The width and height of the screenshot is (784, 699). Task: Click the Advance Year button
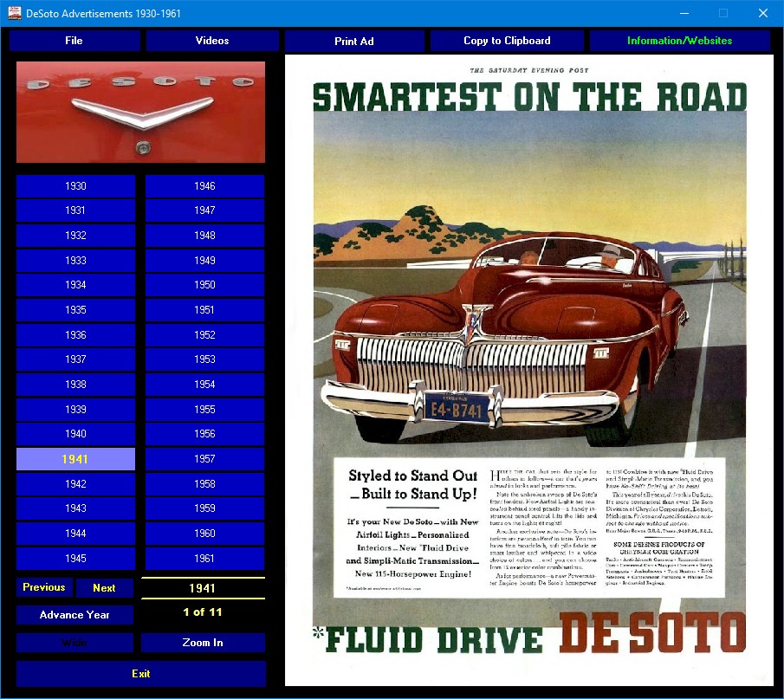point(75,615)
